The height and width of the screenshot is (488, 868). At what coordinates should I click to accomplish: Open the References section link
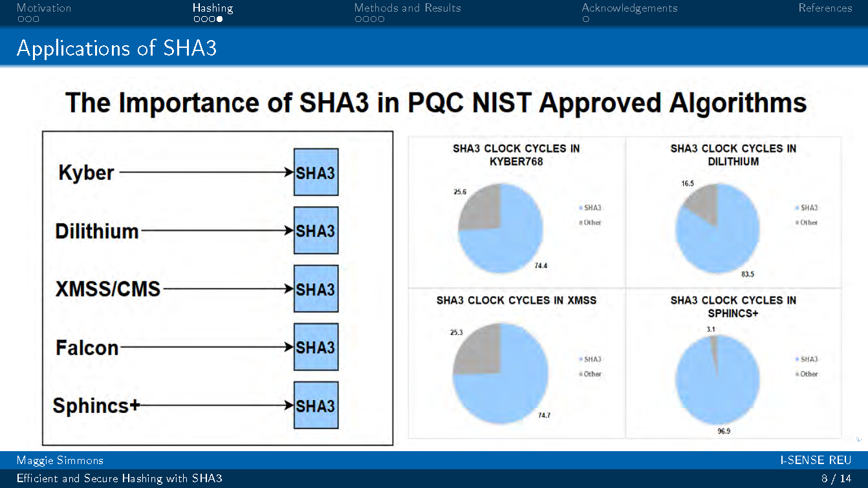(825, 8)
